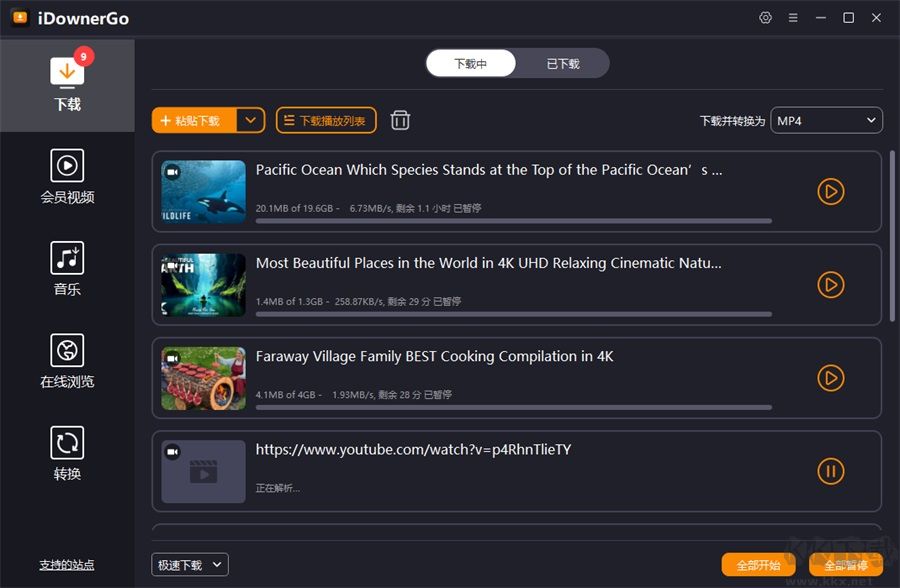Click the Most Beautiful Places progress bar

point(514,314)
